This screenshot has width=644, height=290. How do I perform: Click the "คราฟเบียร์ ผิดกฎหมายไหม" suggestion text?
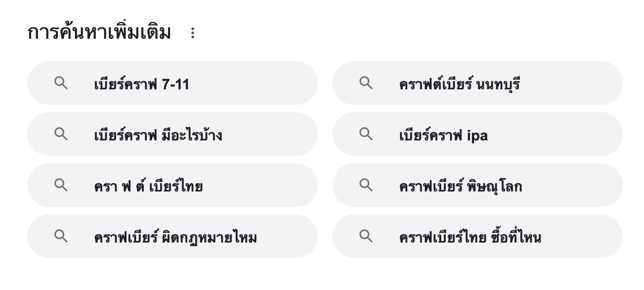click(175, 238)
